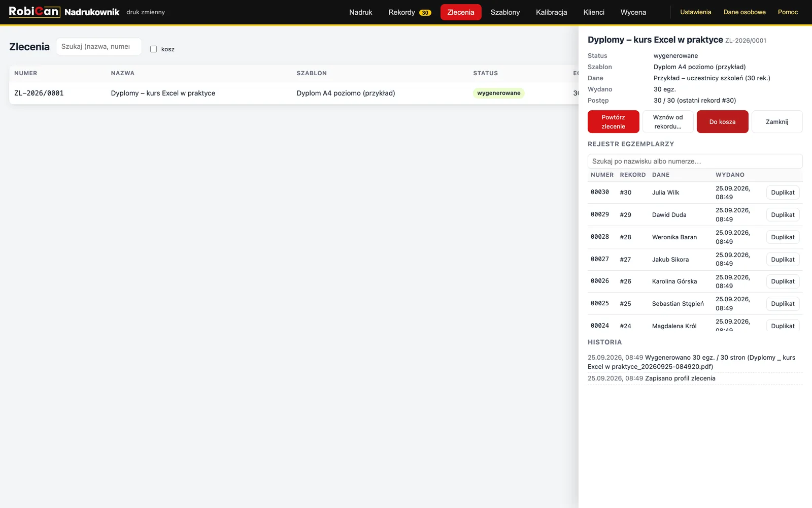Open the Kalibracja section

(551, 12)
